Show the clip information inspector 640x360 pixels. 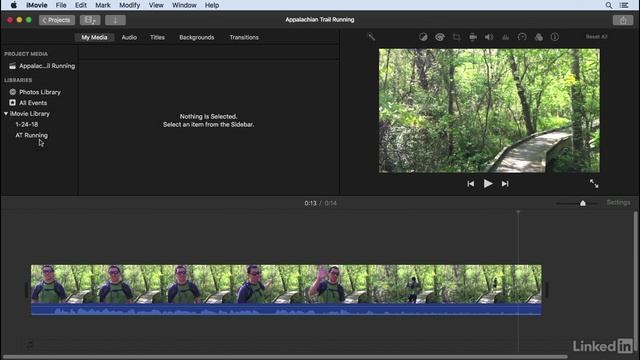click(555, 37)
